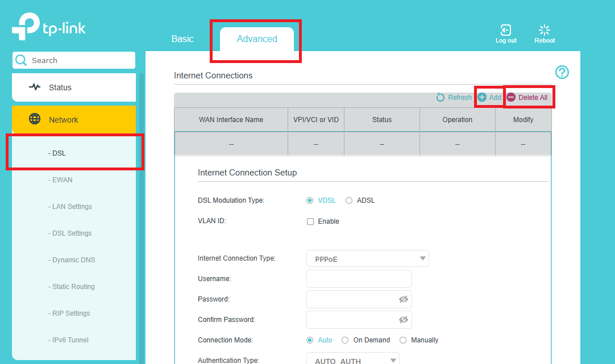Toggle password visibility with the eye icon
615x364 pixels.
(x=404, y=299)
